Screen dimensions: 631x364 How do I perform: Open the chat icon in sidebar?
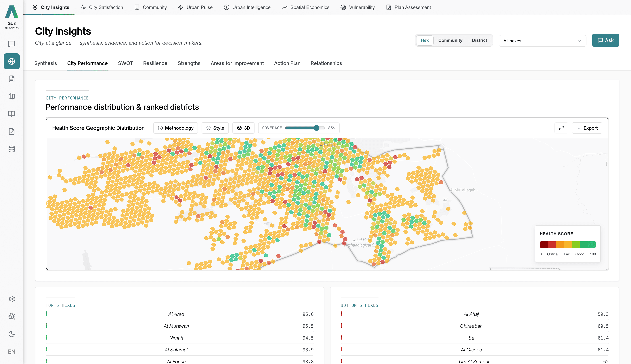coord(12,44)
